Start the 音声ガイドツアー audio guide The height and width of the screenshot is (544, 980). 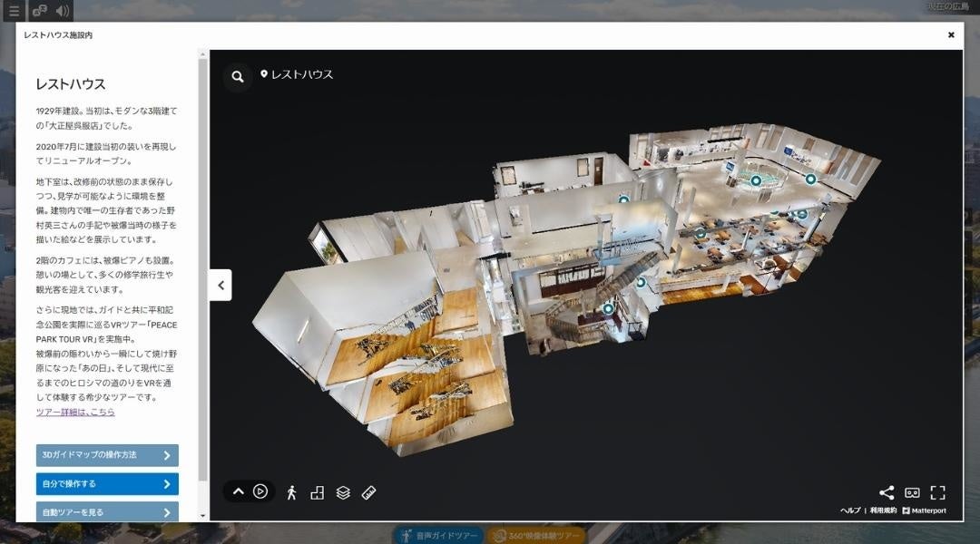pos(439,535)
